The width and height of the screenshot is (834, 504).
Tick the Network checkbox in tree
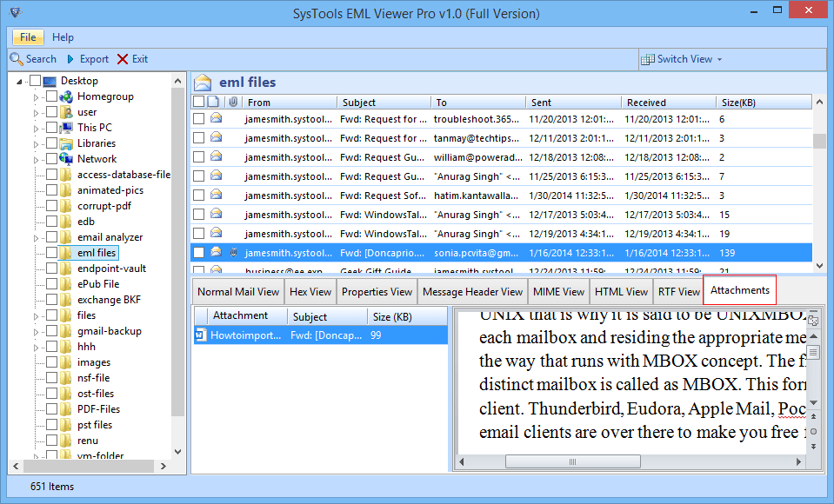point(51,159)
